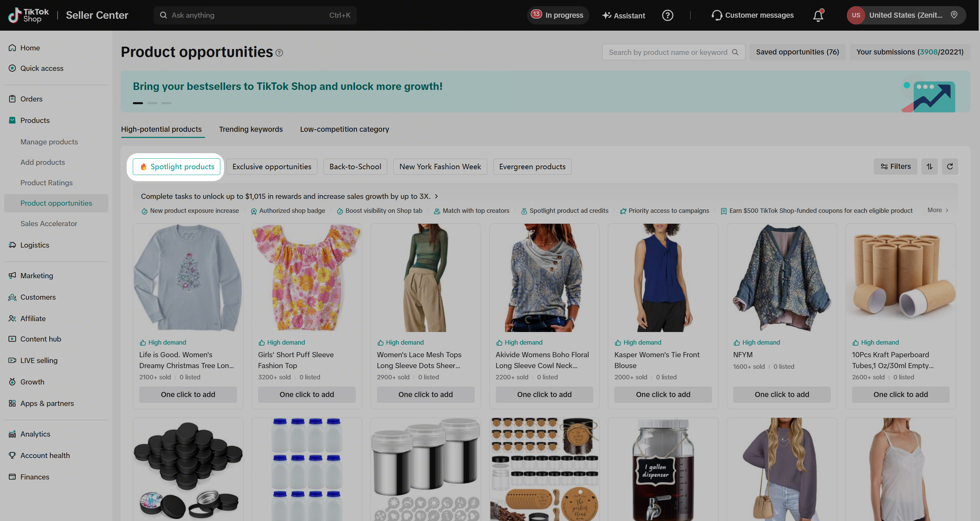One click to add Akivide Boho Floral top
Image resolution: width=980 pixels, height=521 pixels.
click(x=544, y=395)
